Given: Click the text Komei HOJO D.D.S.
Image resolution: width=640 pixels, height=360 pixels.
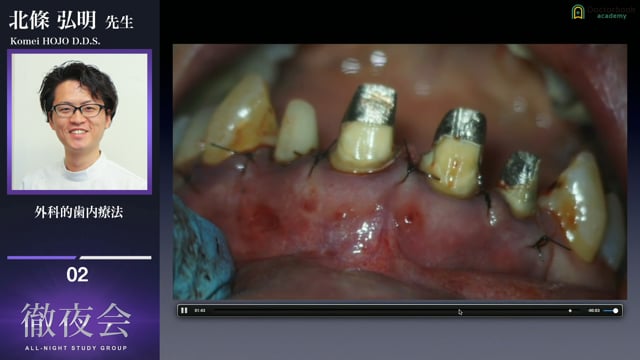Looking at the screenshot, I should coord(55,41).
